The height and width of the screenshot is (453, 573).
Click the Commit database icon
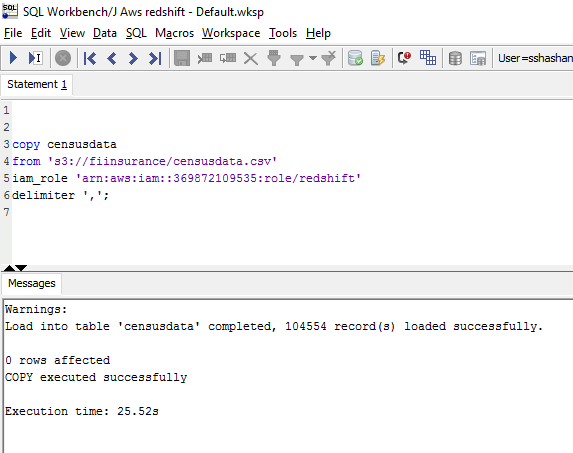pyautogui.click(x=355, y=58)
